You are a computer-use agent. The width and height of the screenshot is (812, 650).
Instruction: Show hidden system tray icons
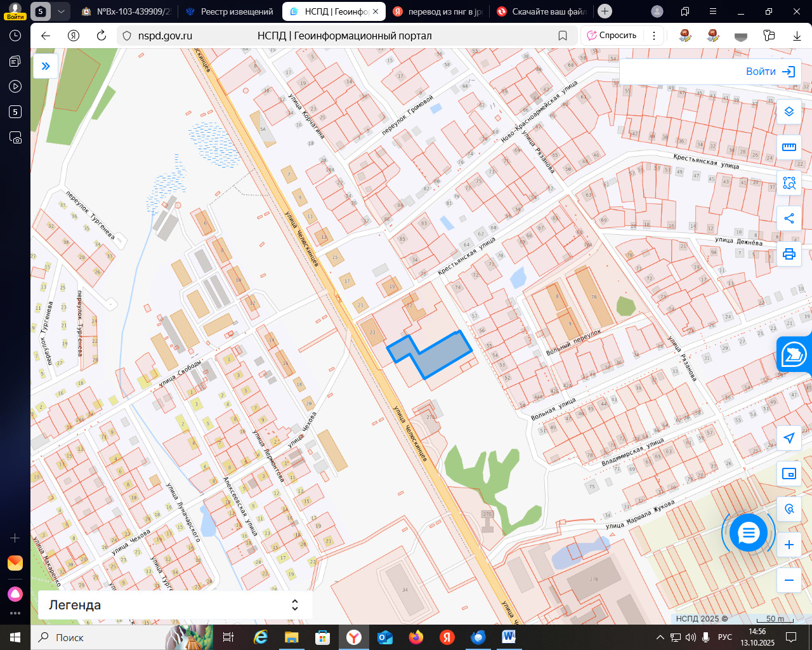[660, 637]
